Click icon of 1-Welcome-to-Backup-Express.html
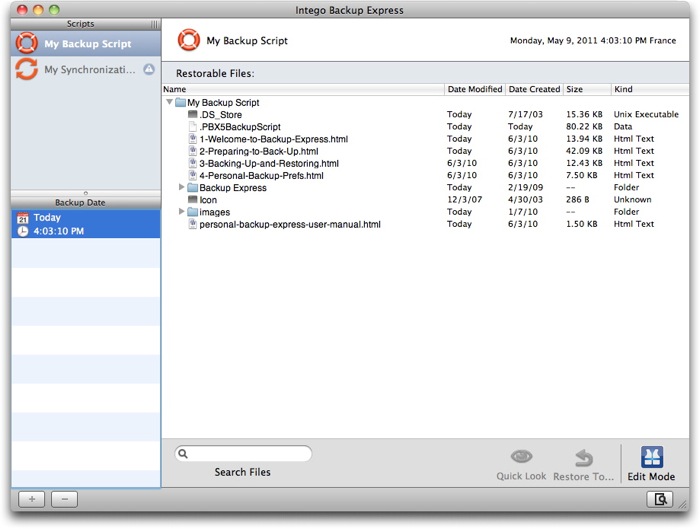Image resolution: width=700 pixels, height=529 pixels. coord(192,139)
